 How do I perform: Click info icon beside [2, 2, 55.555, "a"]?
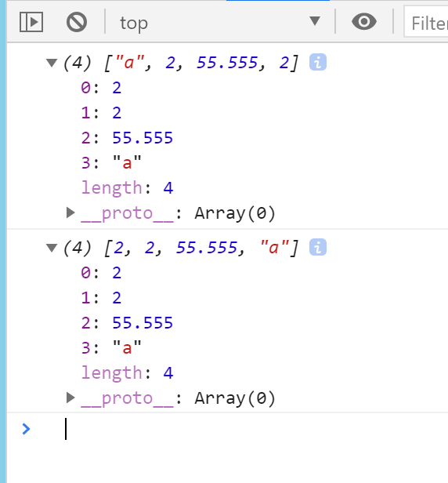click(x=318, y=247)
